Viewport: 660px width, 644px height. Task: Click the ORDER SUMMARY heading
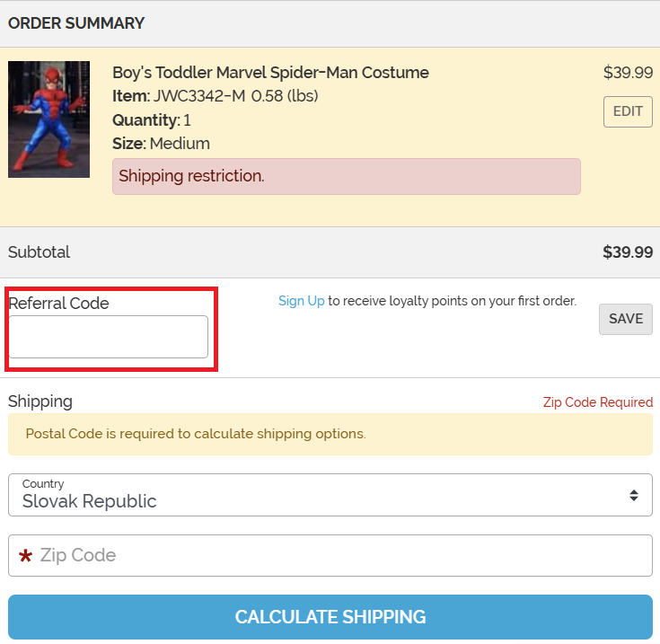coord(76,23)
